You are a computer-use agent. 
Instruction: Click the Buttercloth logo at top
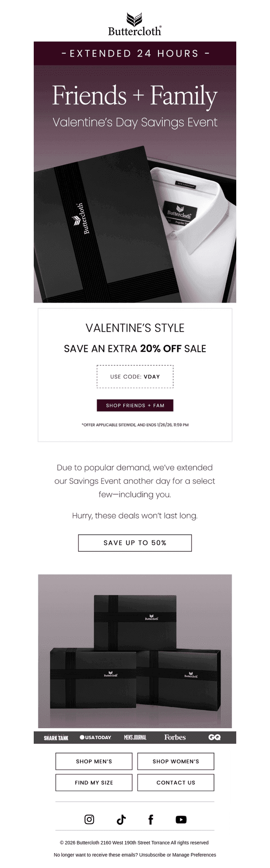pyautogui.click(x=135, y=24)
